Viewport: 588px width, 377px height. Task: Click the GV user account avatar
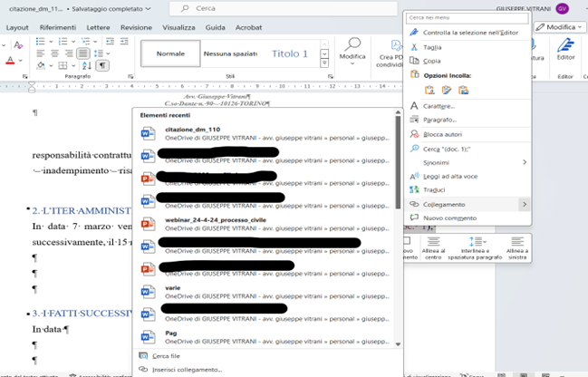562,9
